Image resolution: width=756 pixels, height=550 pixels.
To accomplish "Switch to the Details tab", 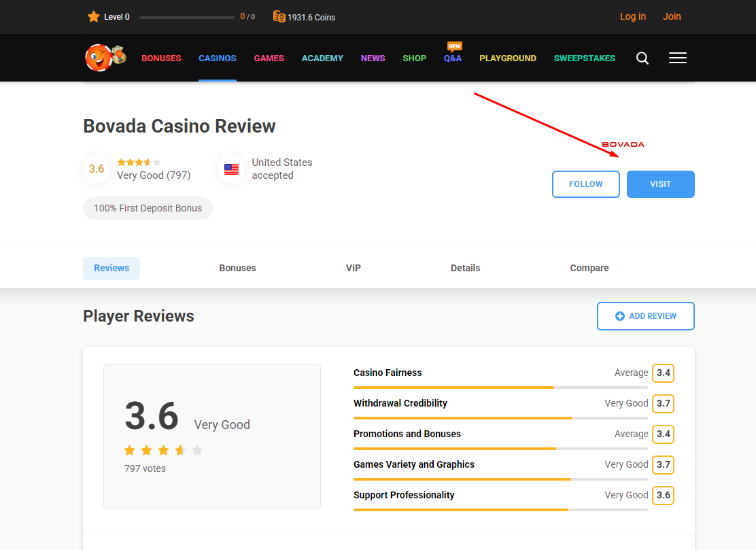I will click(465, 269).
